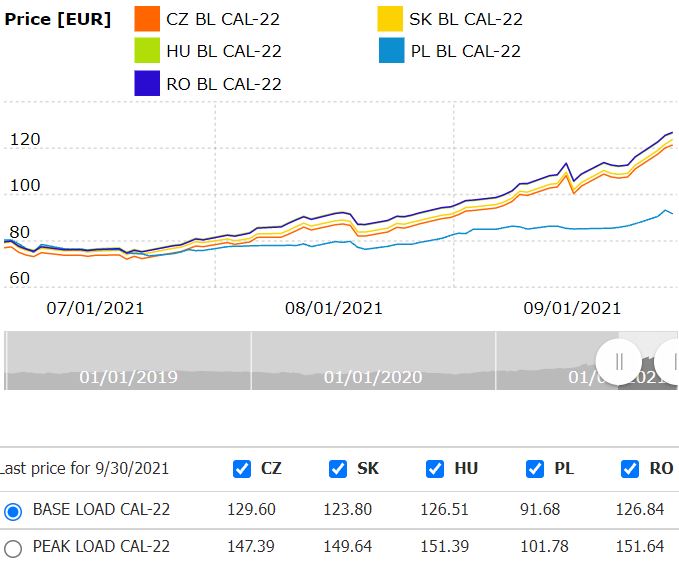Viewport: 679px width, 561px height.
Task: Click the CZ peak load value 147.39
Action: (257, 547)
